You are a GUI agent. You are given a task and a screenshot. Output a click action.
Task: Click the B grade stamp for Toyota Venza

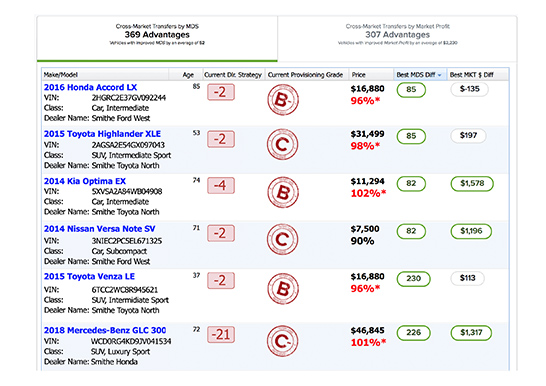(283, 289)
